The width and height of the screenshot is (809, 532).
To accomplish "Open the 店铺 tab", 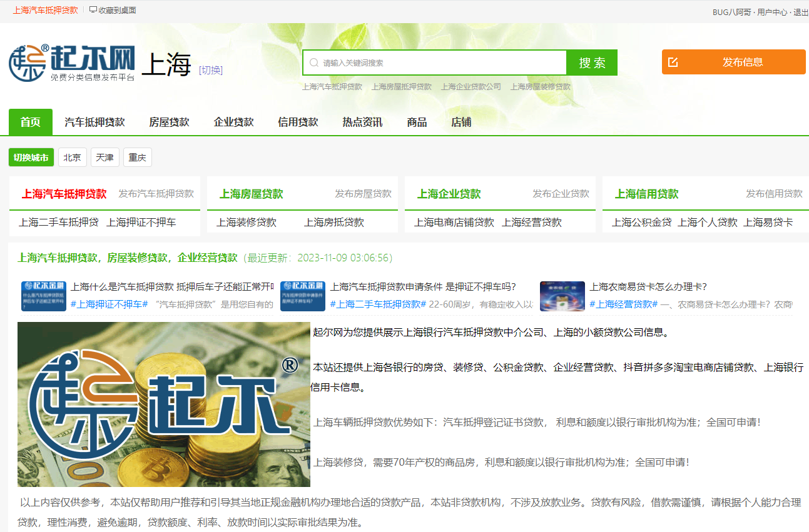I will 461,122.
